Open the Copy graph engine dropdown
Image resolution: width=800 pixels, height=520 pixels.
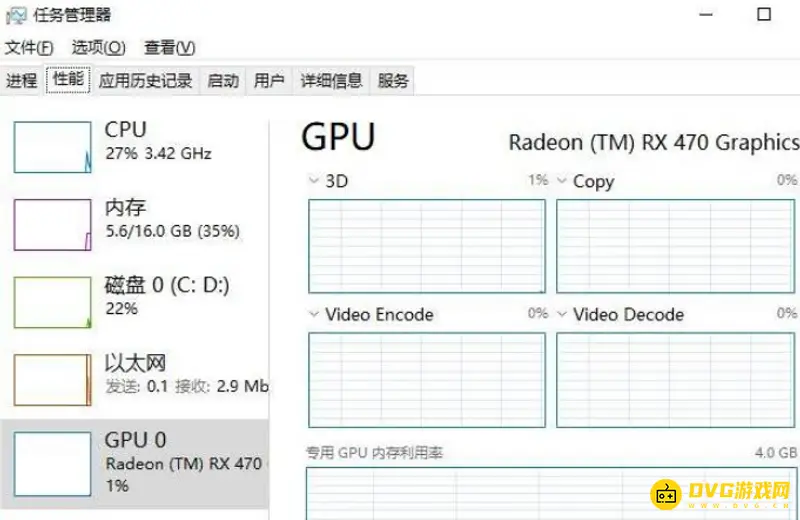562,181
